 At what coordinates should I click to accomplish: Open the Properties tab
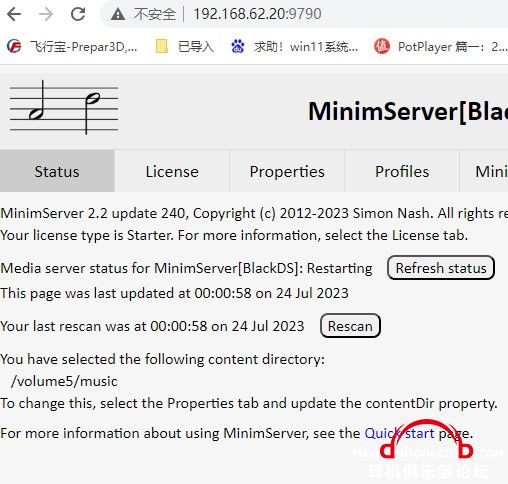pos(287,171)
